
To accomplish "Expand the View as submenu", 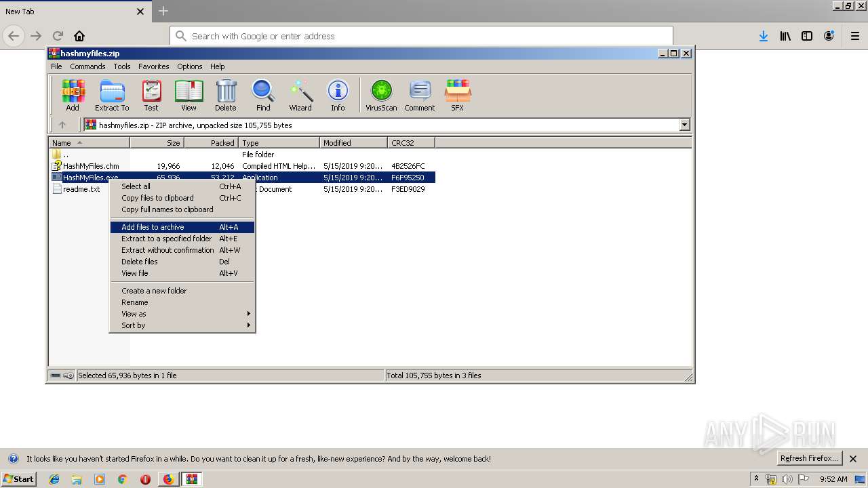I will (x=182, y=314).
